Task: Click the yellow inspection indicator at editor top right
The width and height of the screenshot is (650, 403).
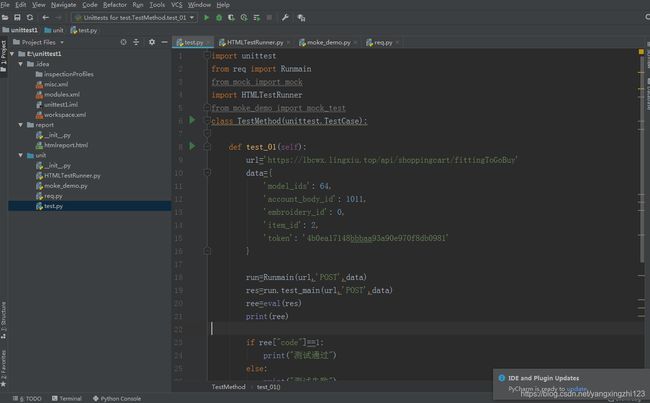Action: (641, 52)
